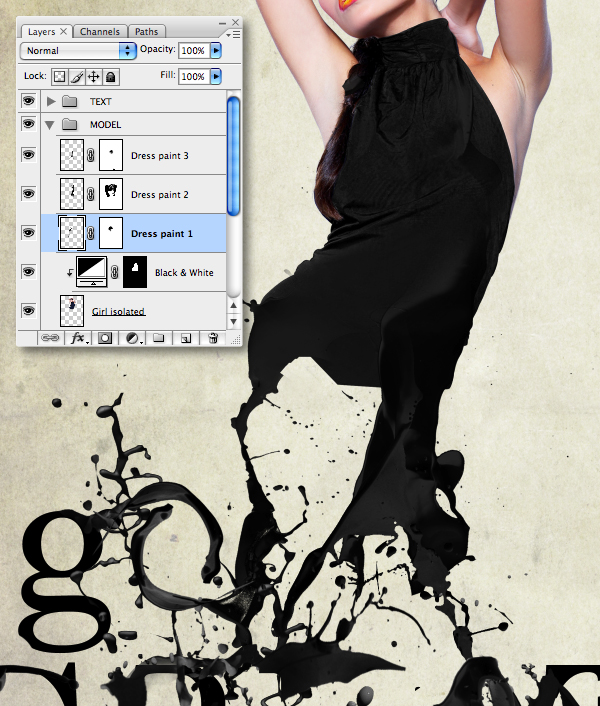Expand the TEXT group
600x706 pixels.
coord(51,101)
